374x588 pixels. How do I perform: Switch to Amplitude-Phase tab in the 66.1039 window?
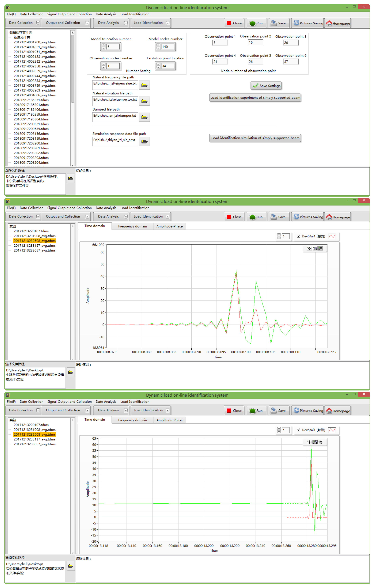[x=169, y=226]
